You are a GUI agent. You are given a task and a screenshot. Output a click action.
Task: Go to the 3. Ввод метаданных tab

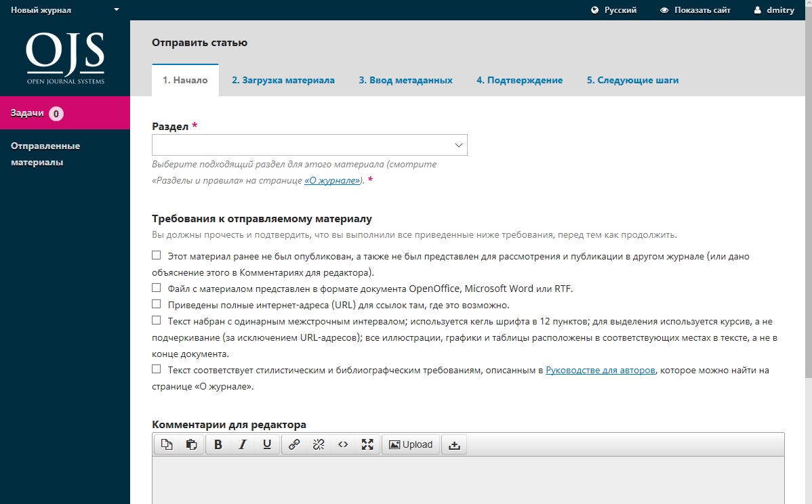point(405,80)
